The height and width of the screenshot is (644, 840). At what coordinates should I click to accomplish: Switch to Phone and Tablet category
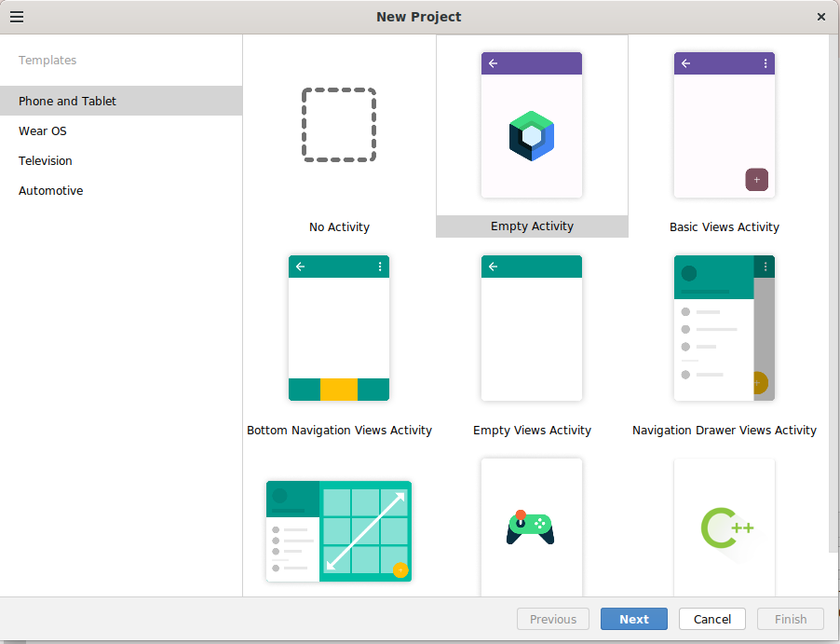coord(67,101)
